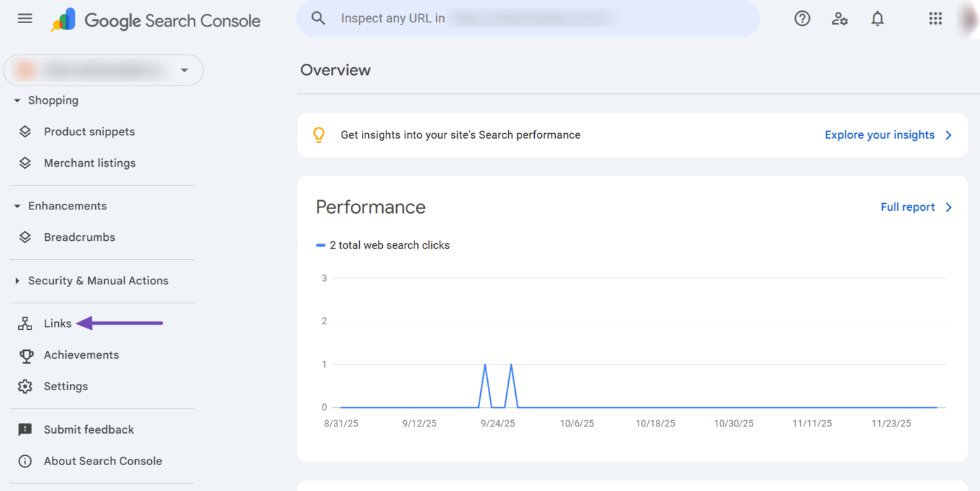Open the Product snippets report
This screenshot has width=980, height=491.
click(x=89, y=131)
